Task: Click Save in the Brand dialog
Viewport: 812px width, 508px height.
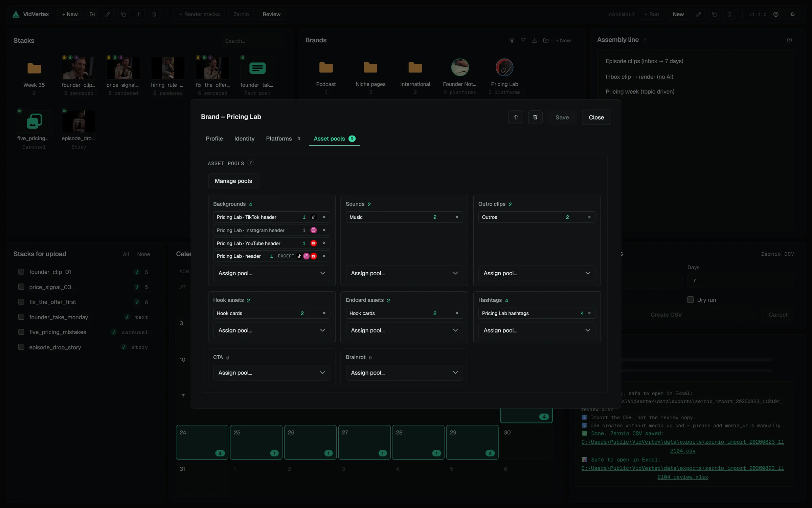Action: point(562,117)
